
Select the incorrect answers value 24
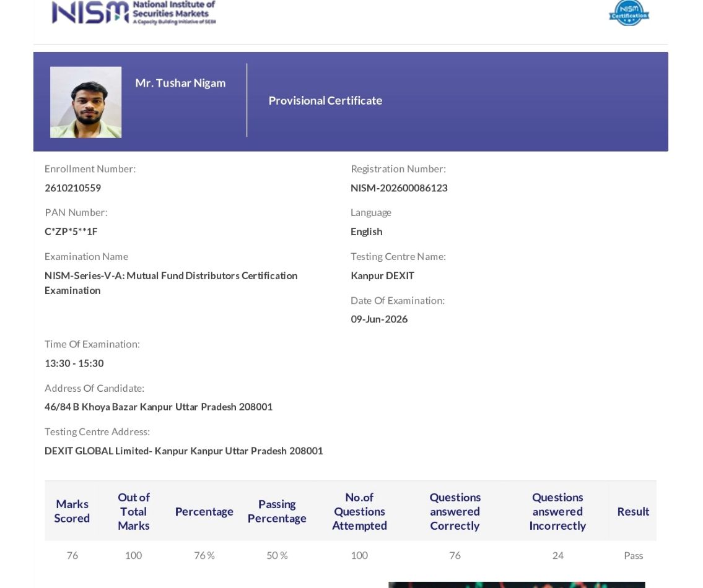[557, 556]
